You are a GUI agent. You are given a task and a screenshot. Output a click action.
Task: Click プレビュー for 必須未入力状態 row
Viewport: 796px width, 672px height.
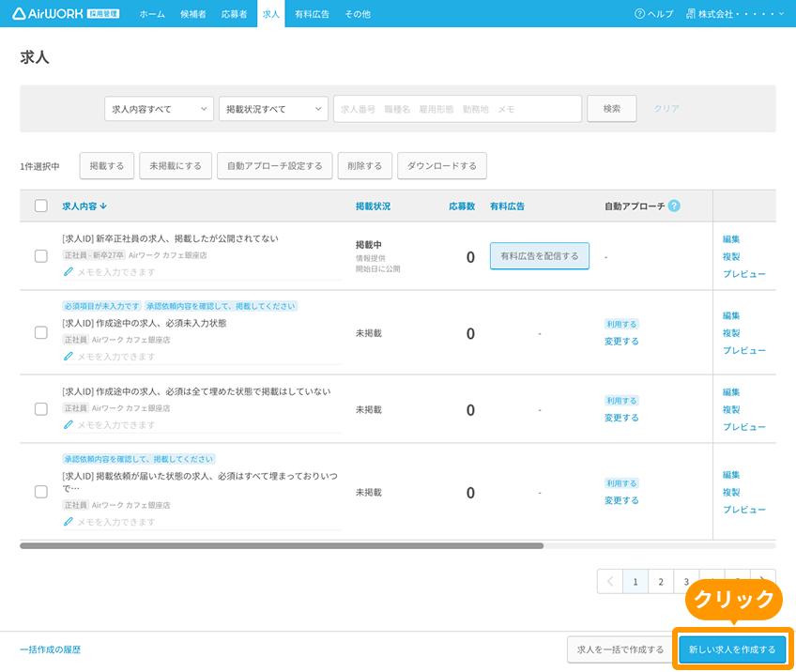743,350
